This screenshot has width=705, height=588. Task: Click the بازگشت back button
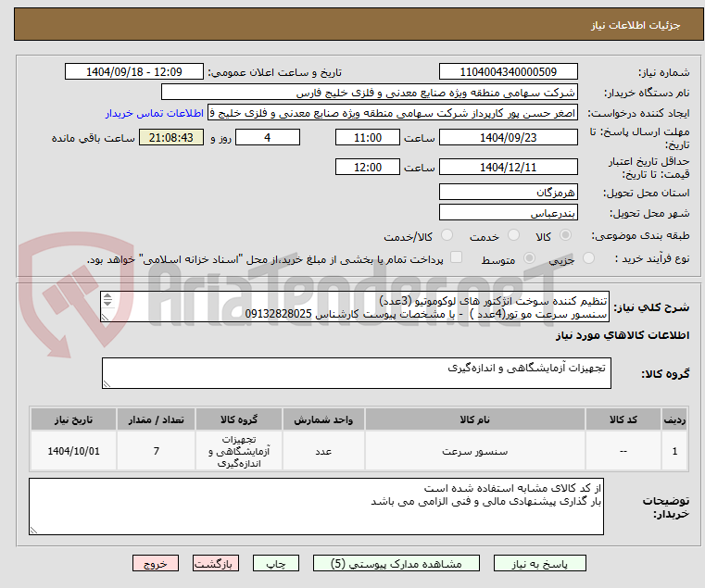coord(215,563)
